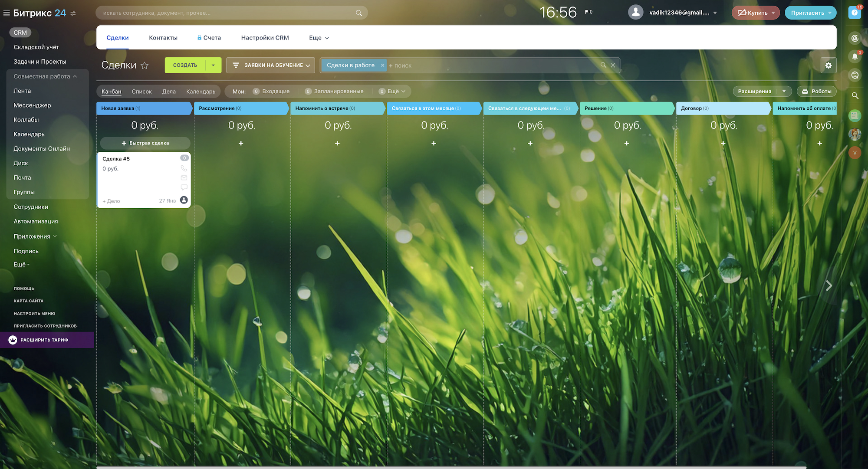The image size is (868, 469).
Task: Remove the Сделки в работе filter chip
Action: tap(382, 66)
